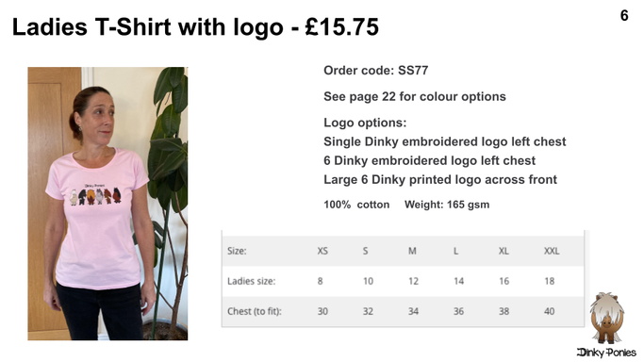This screenshot has height=362, width=644.
Task: Click the M size column header
Action: pyautogui.click(x=412, y=251)
